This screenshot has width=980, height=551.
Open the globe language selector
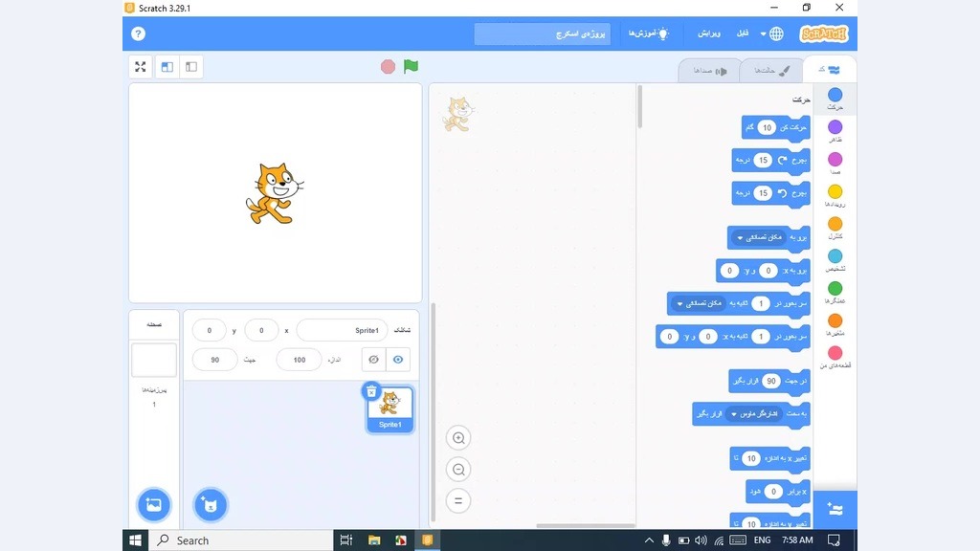pyautogui.click(x=772, y=33)
